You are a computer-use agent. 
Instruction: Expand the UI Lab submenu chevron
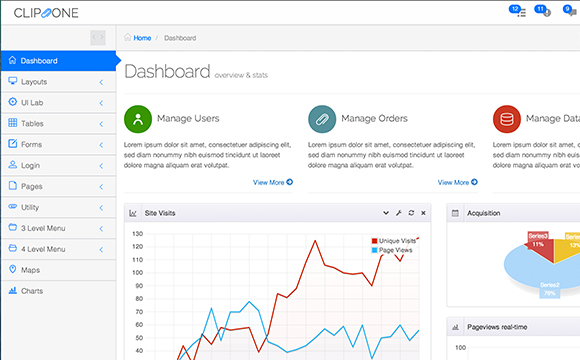[101, 103]
